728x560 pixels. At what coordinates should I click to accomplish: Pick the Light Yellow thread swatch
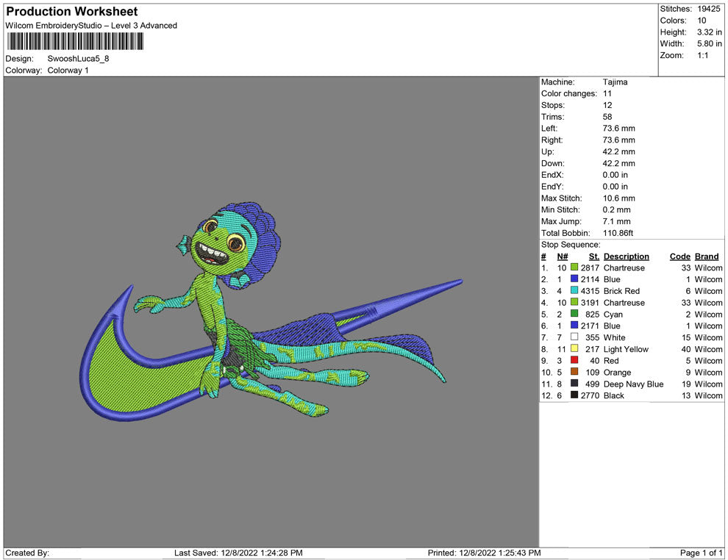[574, 349]
